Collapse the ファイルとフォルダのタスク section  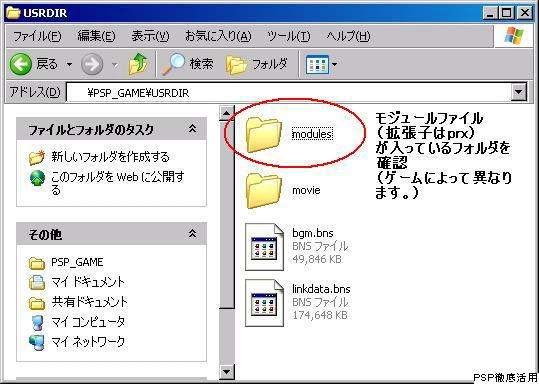tap(192, 129)
